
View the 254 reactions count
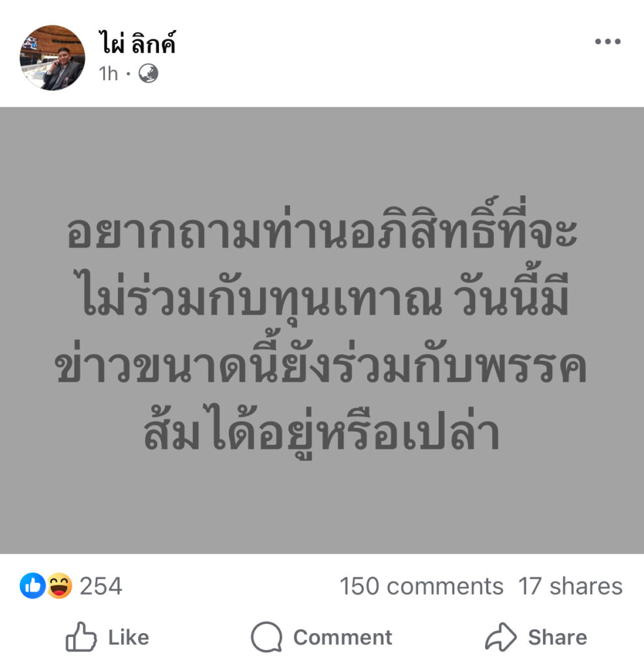tap(101, 586)
